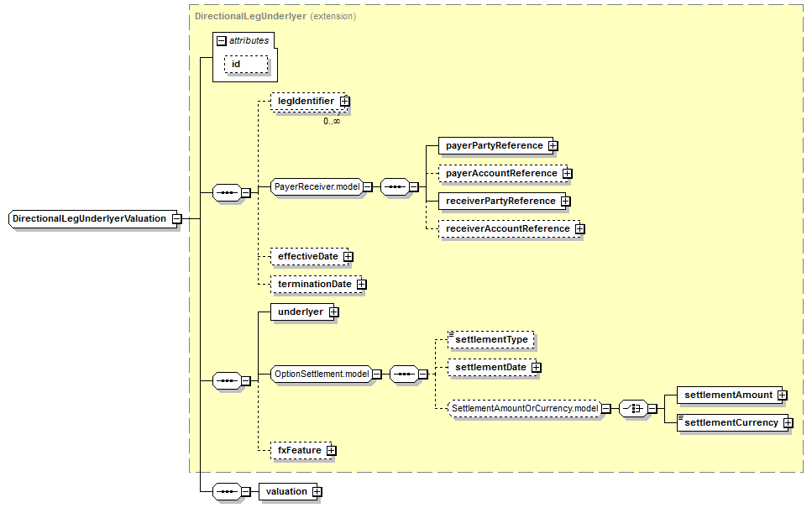Viewport: 812px width, 508px height.
Task: Collapse the attributes box minus icon
Action: point(221,40)
